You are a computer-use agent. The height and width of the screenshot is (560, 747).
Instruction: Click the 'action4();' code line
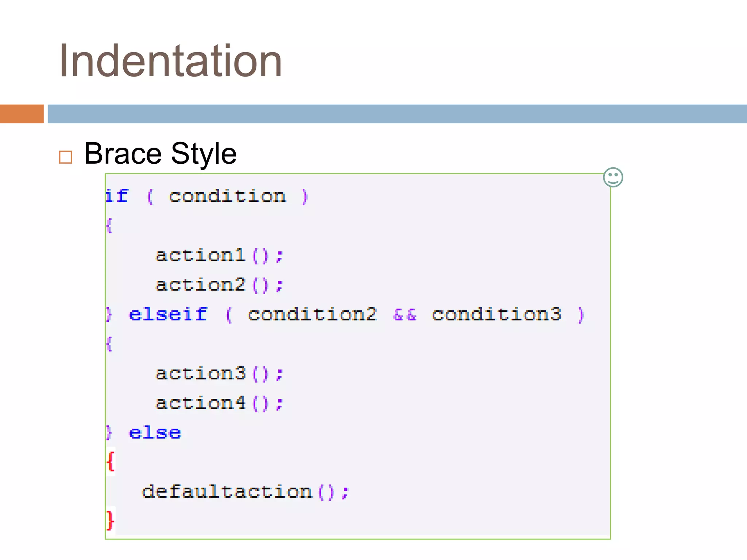point(219,403)
